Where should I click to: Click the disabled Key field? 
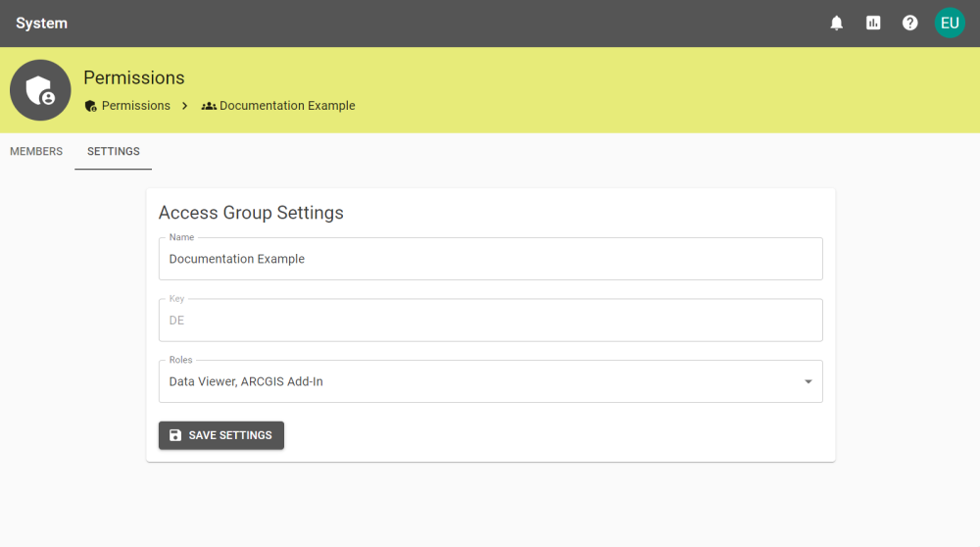tap(491, 321)
